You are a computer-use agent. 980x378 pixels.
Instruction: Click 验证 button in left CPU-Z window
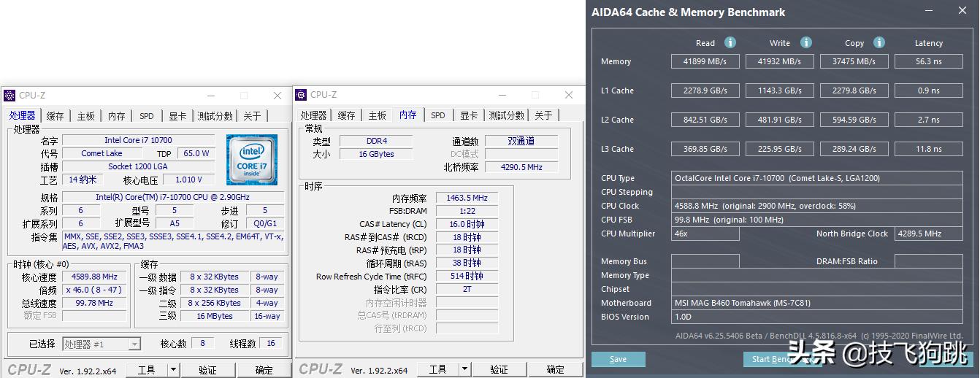coord(207,370)
